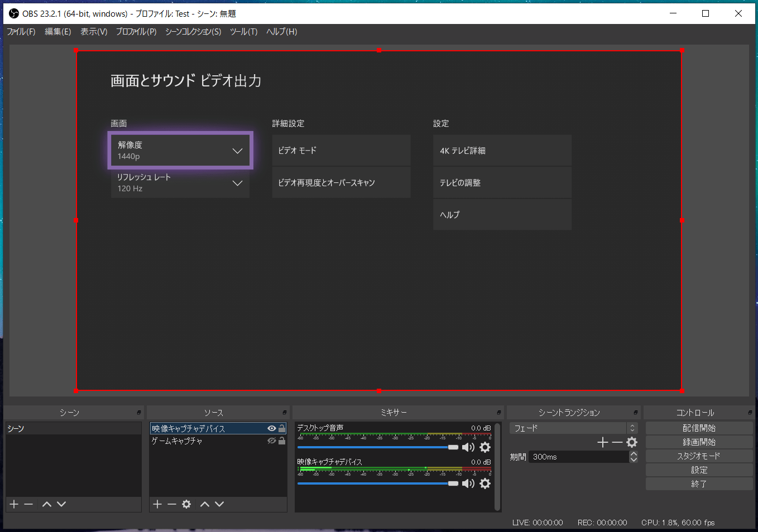Move scene down with the arrow icon

61,504
